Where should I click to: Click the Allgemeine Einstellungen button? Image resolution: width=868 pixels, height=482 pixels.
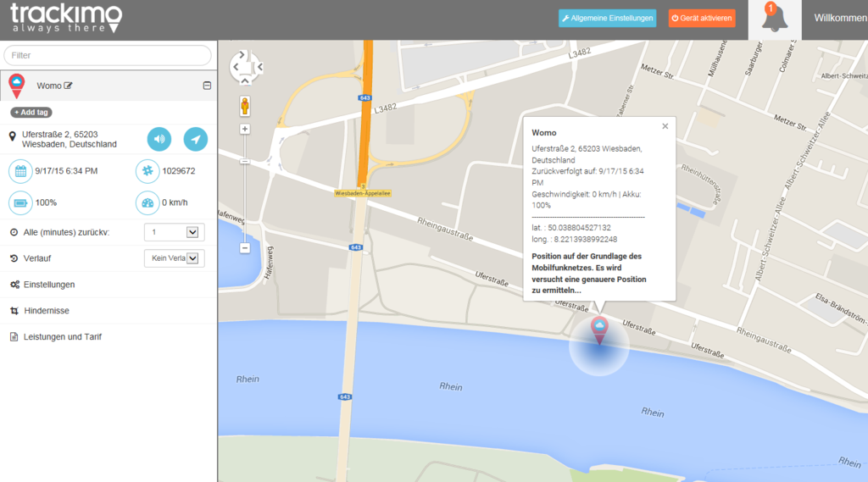coord(607,18)
